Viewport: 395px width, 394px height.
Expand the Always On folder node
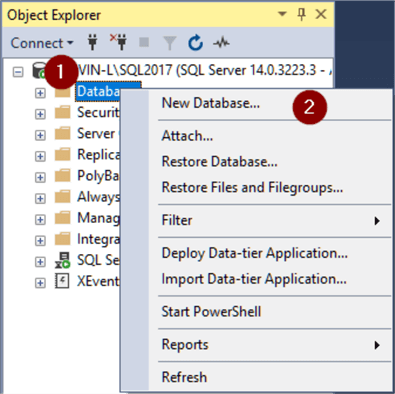coord(40,198)
